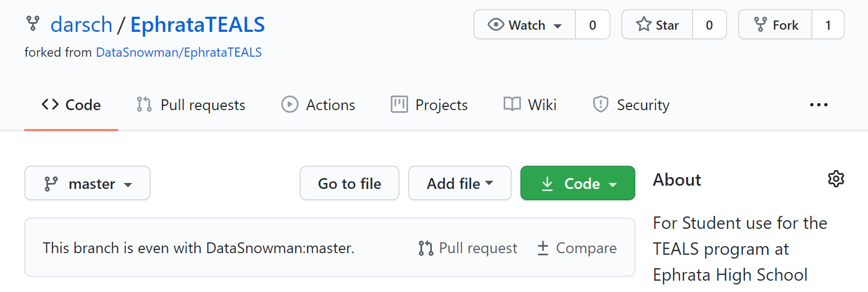
Task: Click the Go to file button
Action: [350, 184]
